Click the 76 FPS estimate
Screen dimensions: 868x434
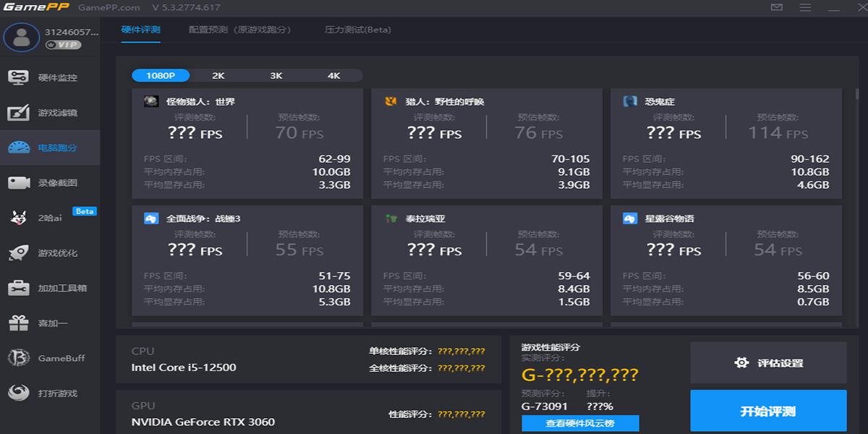point(538,133)
